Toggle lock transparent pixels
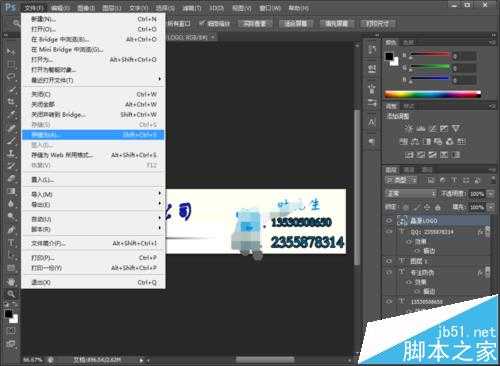 pyautogui.click(x=406, y=207)
